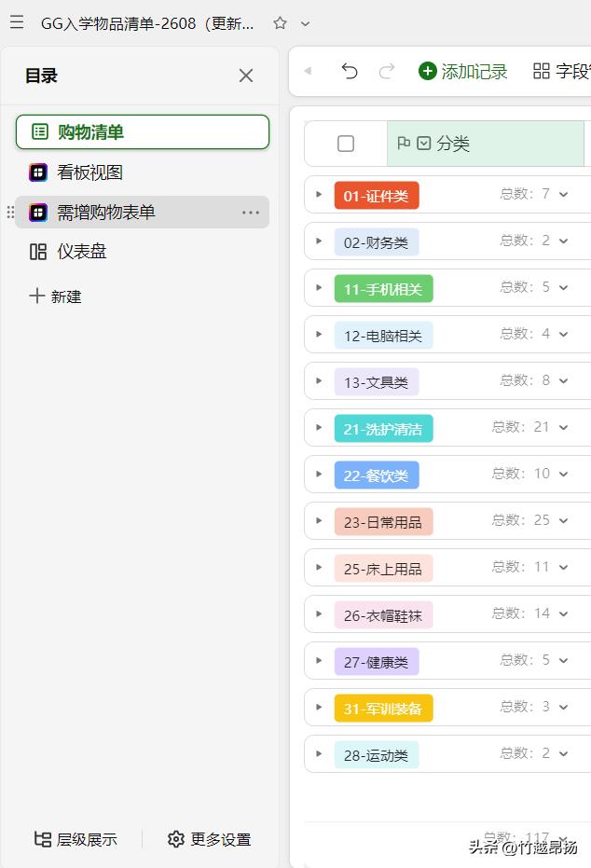Click the yellow 31-军训装备 tag
Viewport: 591px width, 868px height.
pyautogui.click(x=383, y=708)
